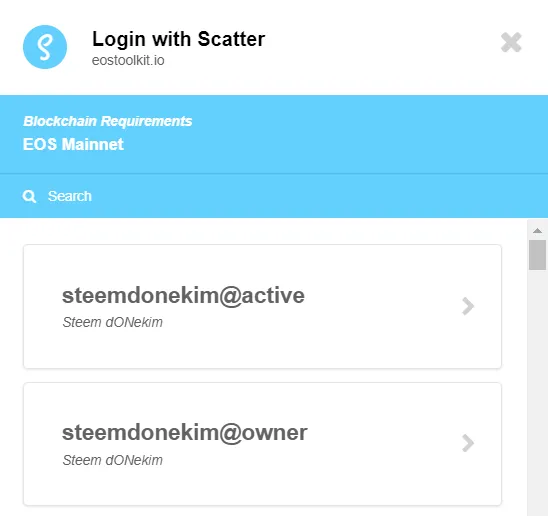Click the search magnifier icon
This screenshot has height=516, width=548.
[x=29, y=196]
